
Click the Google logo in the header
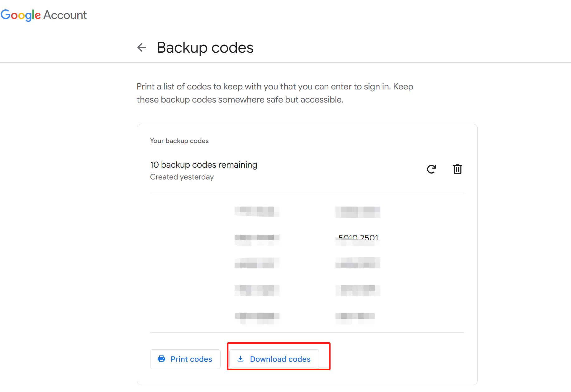pyautogui.click(x=21, y=15)
